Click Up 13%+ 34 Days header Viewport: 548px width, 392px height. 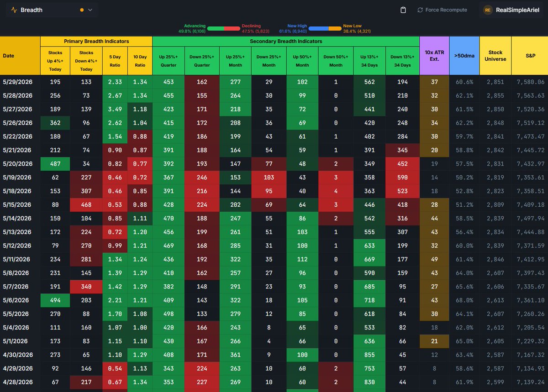pos(369,61)
